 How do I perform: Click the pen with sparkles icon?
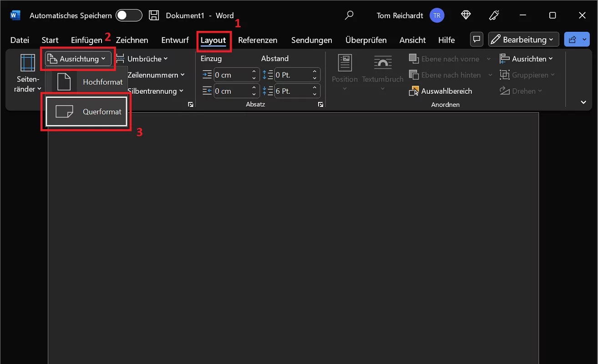point(494,15)
